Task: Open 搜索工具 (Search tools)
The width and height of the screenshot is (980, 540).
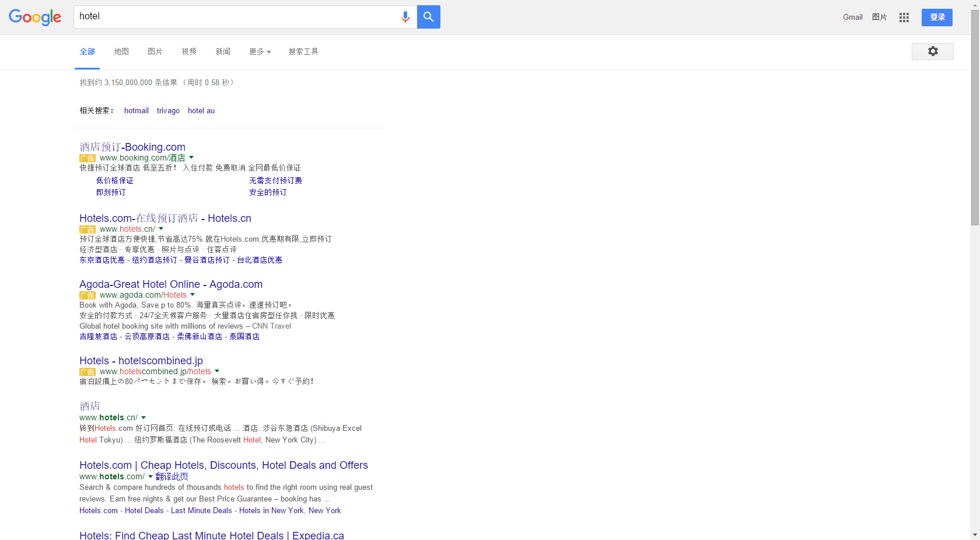Action: pyautogui.click(x=303, y=51)
